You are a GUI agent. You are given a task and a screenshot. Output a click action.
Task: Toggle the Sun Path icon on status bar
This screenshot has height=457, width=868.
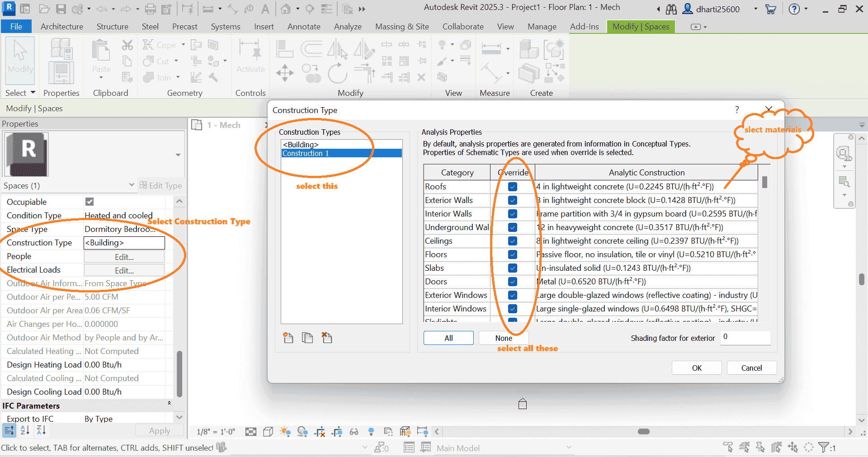[285, 432]
